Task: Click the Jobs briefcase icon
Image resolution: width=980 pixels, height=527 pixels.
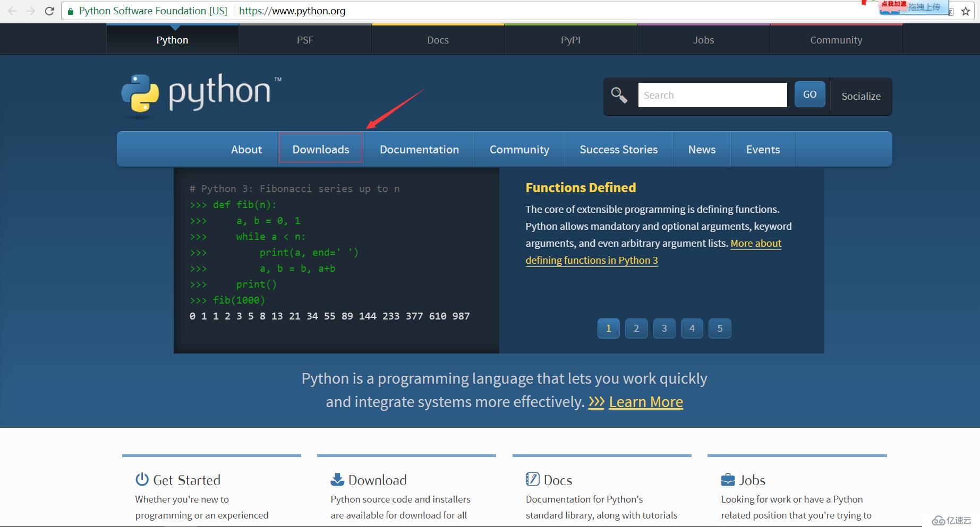Action: point(728,480)
